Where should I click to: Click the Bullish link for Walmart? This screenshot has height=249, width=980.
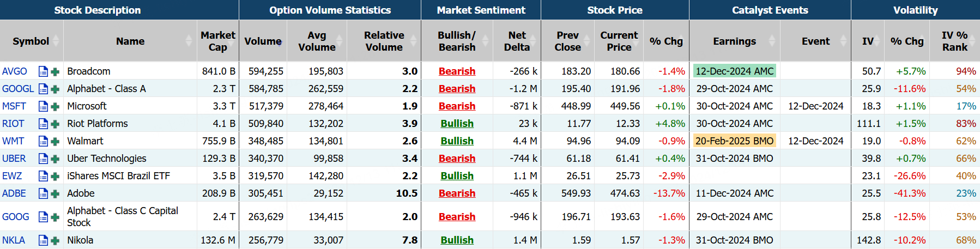(457, 141)
